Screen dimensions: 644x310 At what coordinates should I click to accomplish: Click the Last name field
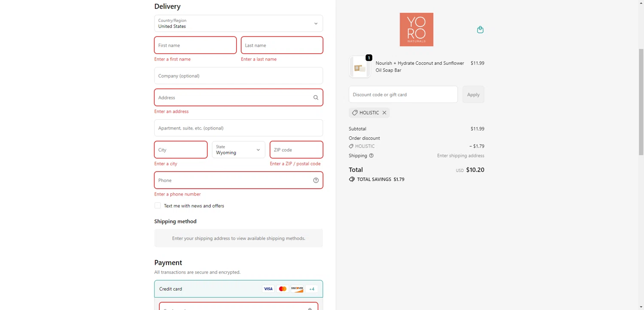point(282,45)
